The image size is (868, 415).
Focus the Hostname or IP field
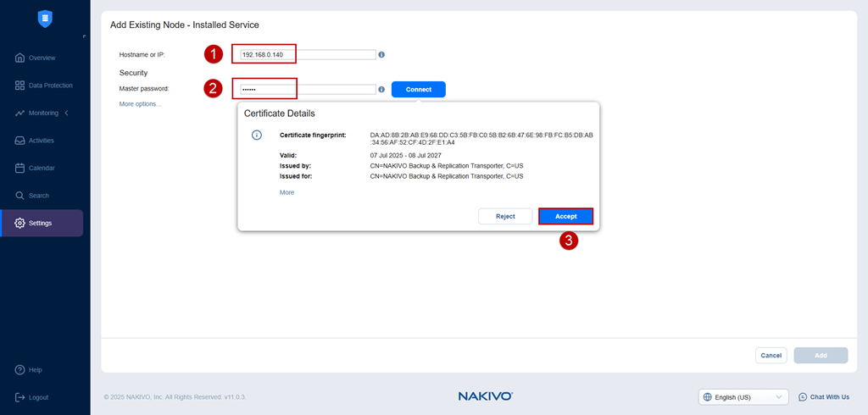pyautogui.click(x=308, y=55)
